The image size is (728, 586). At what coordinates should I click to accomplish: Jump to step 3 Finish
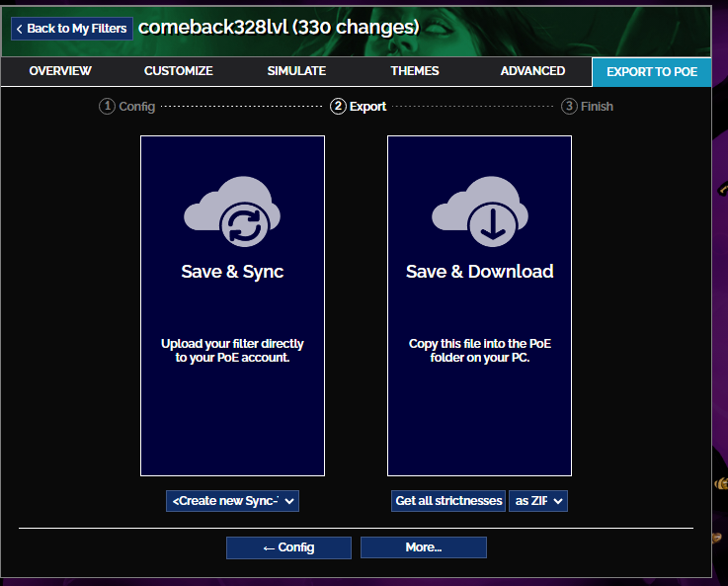[587, 107]
